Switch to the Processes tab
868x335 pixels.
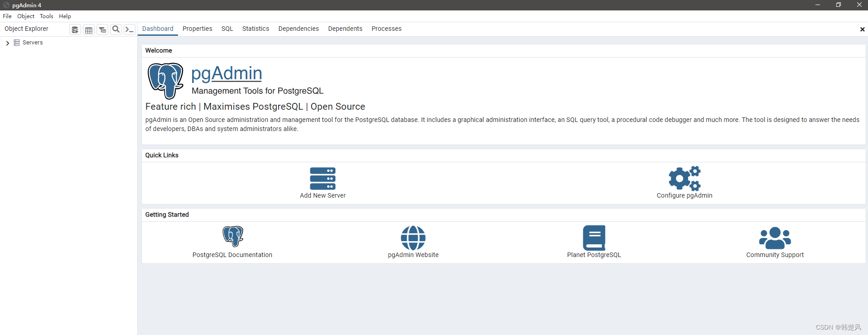click(x=386, y=29)
